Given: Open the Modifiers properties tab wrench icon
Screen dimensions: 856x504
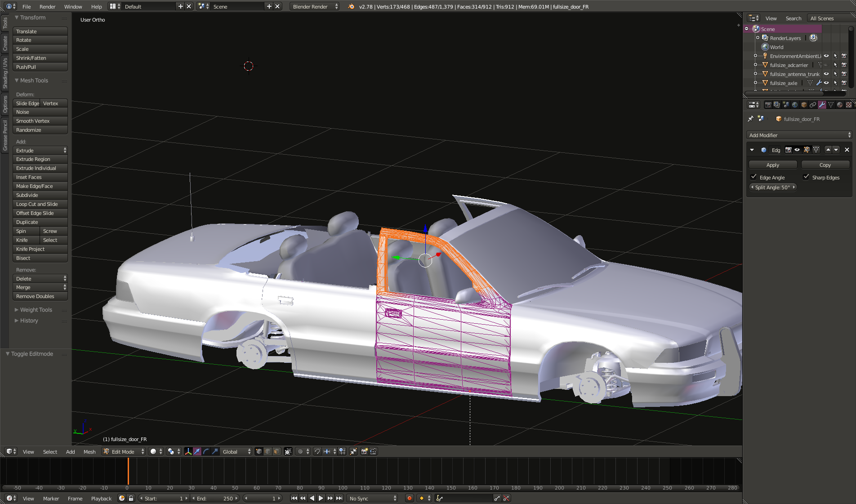Looking at the screenshot, I should coord(822,105).
